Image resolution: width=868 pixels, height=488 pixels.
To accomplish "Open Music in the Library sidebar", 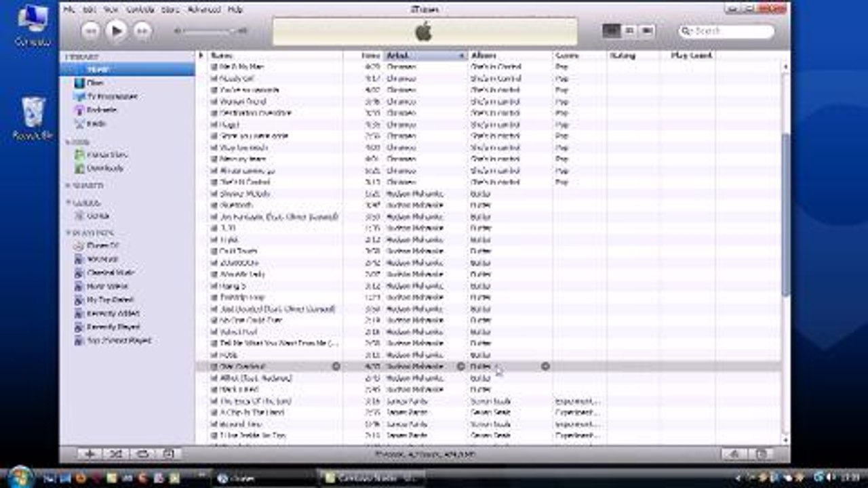I will (x=98, y=69).
